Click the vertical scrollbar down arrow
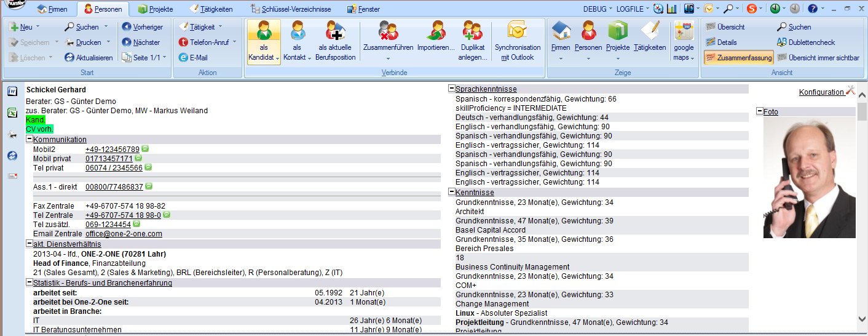 (x=862, y=319)
